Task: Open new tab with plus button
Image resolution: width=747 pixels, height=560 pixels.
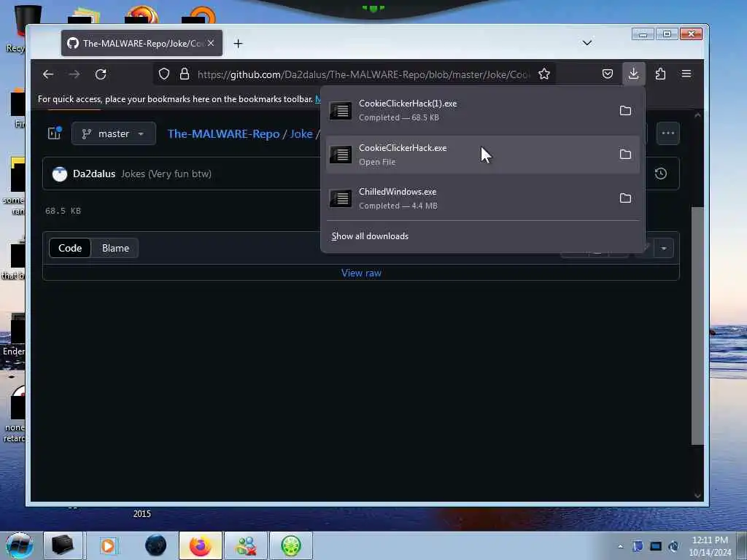Action: pyautogui.click(x=238, y=44)
